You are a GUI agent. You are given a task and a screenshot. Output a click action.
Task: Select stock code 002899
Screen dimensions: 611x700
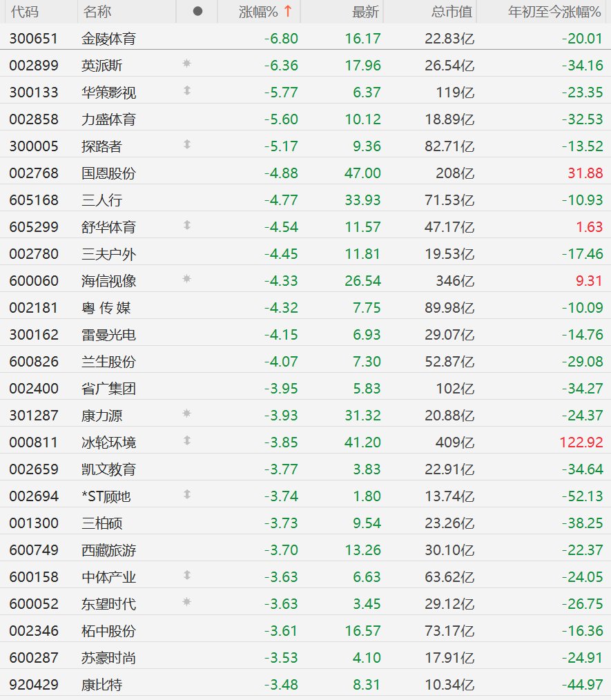point(34,66)
